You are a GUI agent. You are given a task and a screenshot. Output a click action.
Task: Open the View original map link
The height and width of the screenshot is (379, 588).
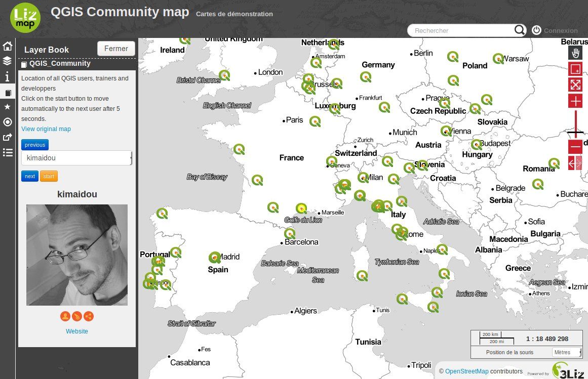pos(46,129)
